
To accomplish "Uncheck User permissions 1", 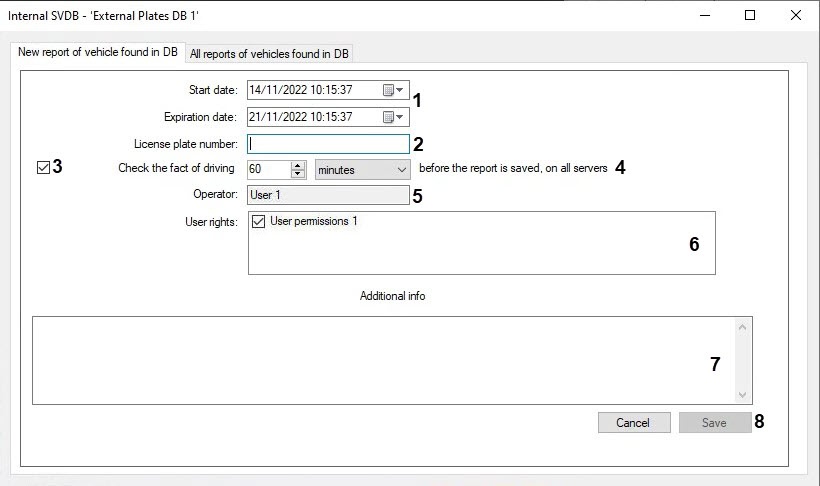I will (x=259, y=221).
